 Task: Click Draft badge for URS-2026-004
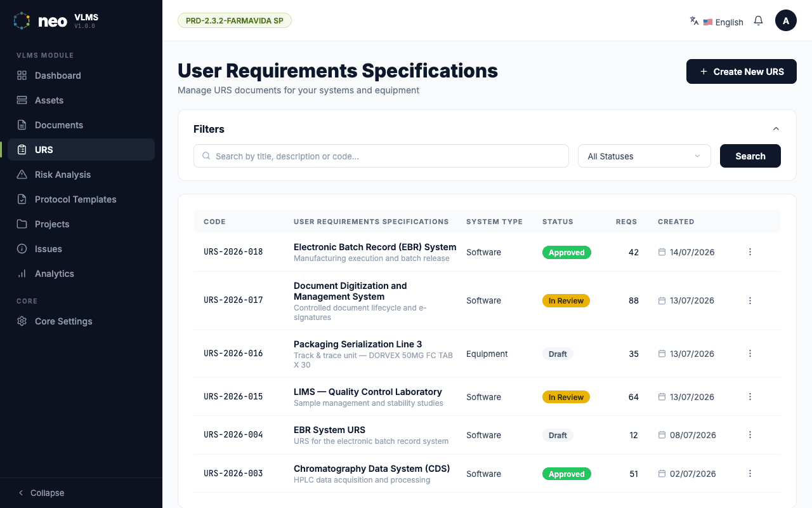pyautogui.click(x=558, y=435)
